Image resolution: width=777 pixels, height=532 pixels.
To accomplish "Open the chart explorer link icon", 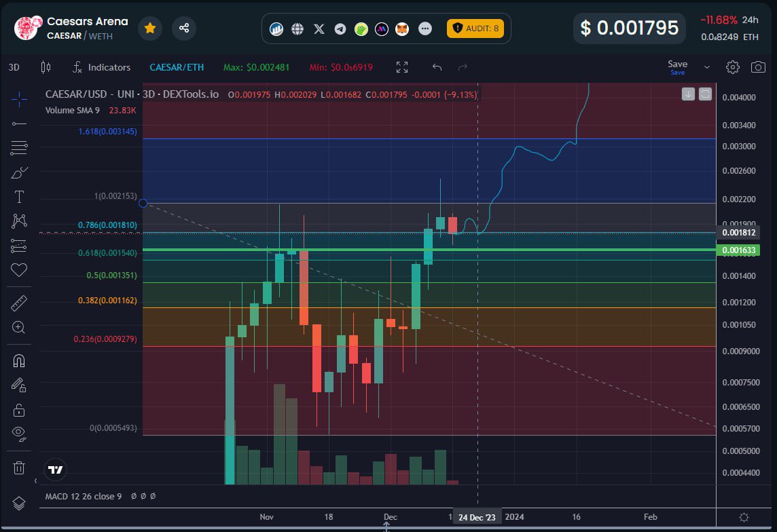I will (x=276, y=28).
